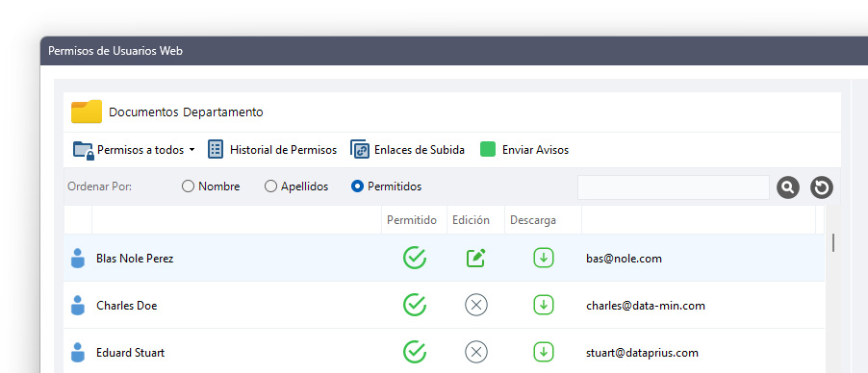This screenshot has height=373, width=868.
Task: Click the Descarga column header
Action: tap(533, 220)
